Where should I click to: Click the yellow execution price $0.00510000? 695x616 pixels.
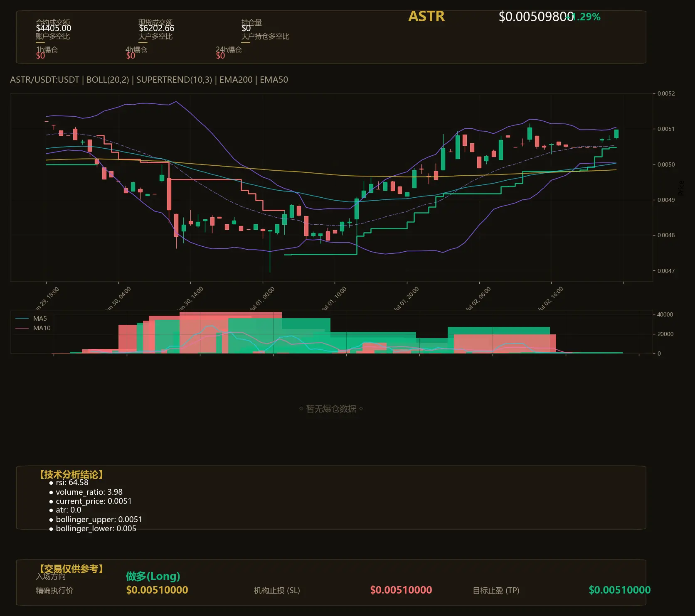pos(157,590)
